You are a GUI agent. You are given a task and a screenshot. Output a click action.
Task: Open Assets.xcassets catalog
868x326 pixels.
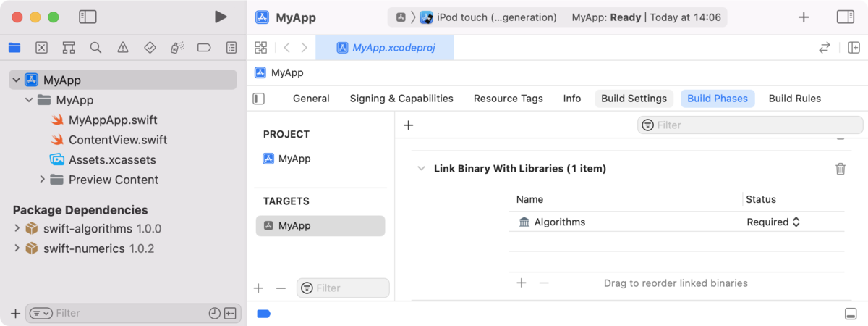112,160
